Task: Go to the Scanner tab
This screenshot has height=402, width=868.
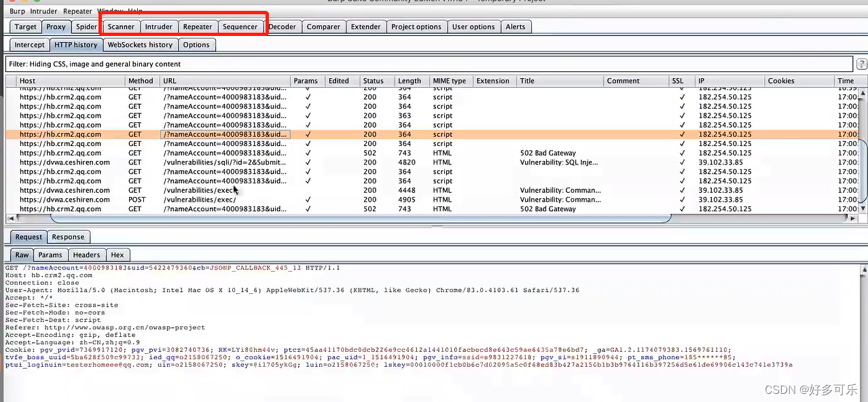Action: pos(121,26)
